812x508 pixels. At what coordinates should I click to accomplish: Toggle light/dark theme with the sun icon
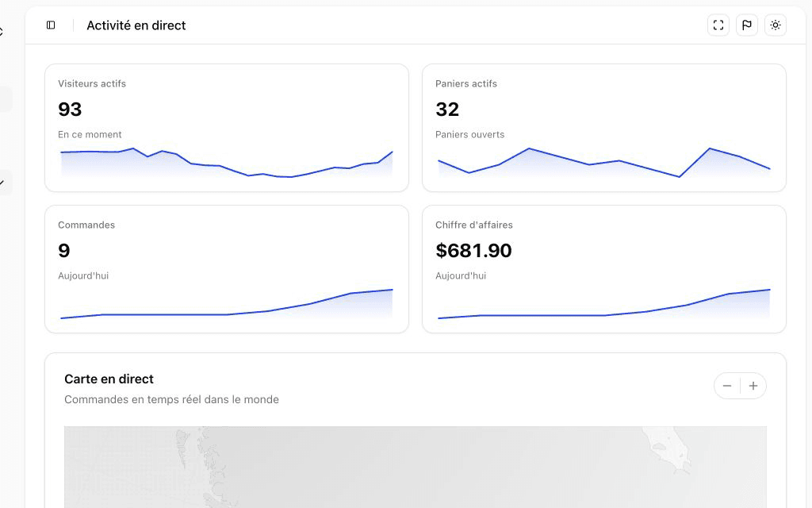tap(776, 25)
